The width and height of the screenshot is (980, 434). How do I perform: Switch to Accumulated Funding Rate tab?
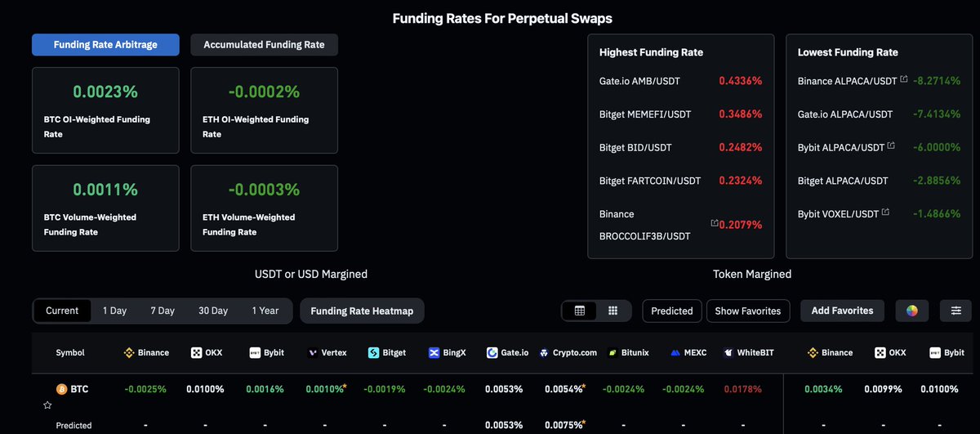coord(264,45)
